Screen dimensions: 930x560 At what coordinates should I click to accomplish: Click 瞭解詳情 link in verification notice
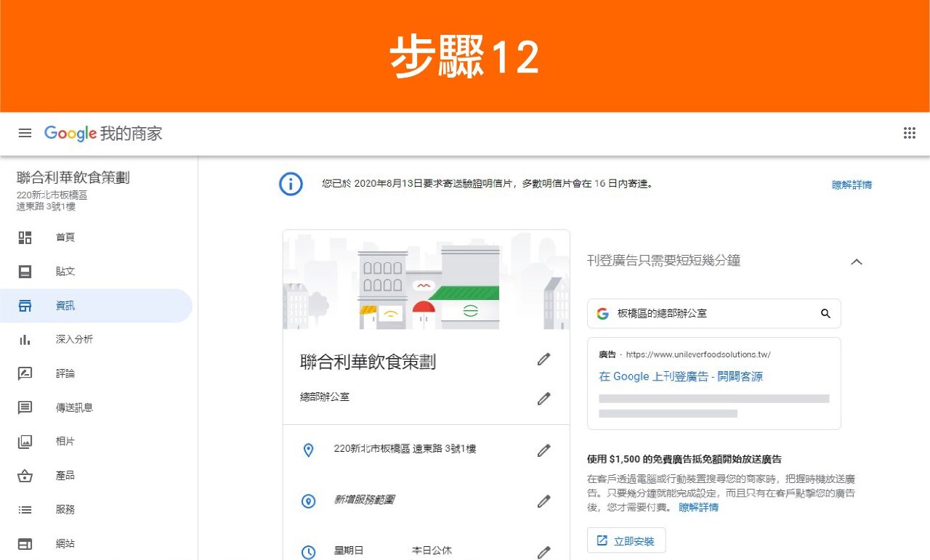[852, 185]
